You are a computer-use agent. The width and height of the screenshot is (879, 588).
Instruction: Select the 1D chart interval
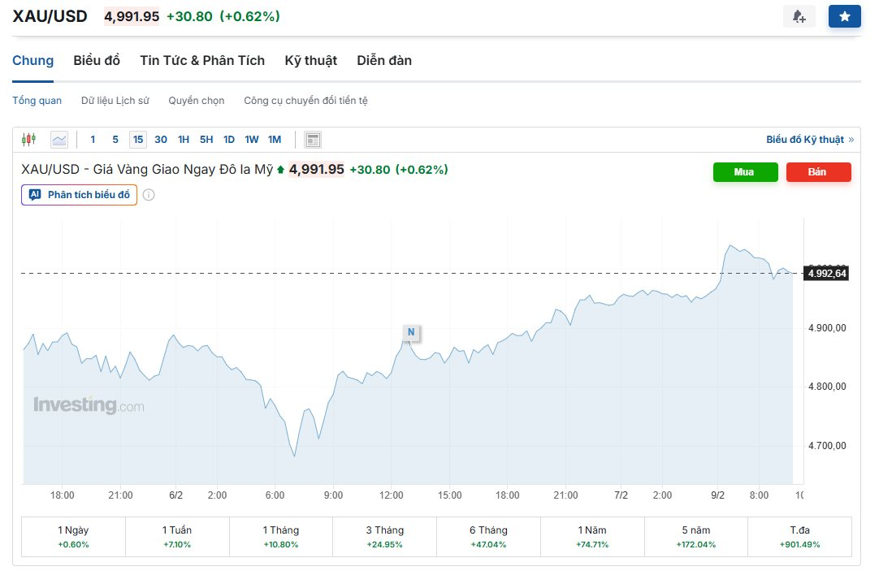pyautogui.click(x=229, y=140)
